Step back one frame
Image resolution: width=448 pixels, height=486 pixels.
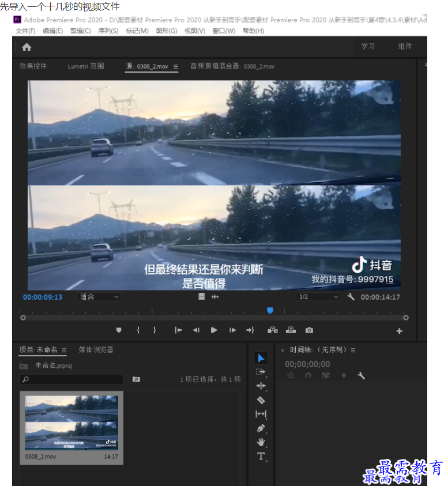coord(196,330)
